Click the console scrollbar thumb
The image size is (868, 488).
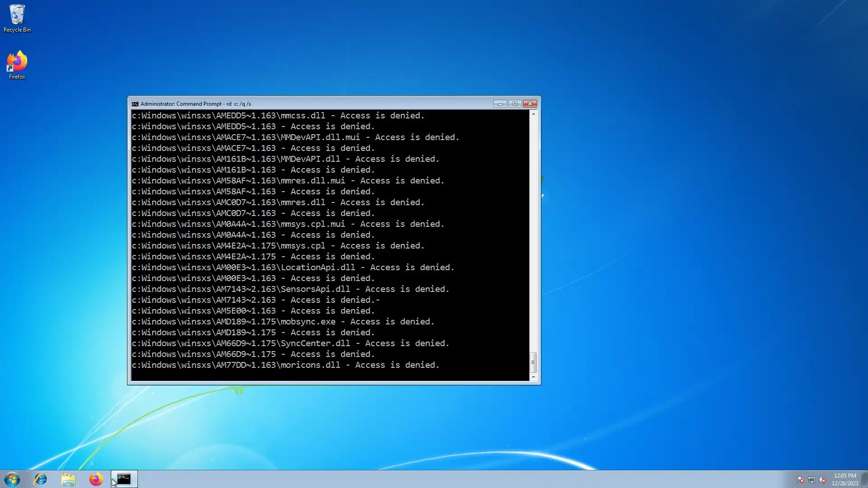tap(533, 362)
